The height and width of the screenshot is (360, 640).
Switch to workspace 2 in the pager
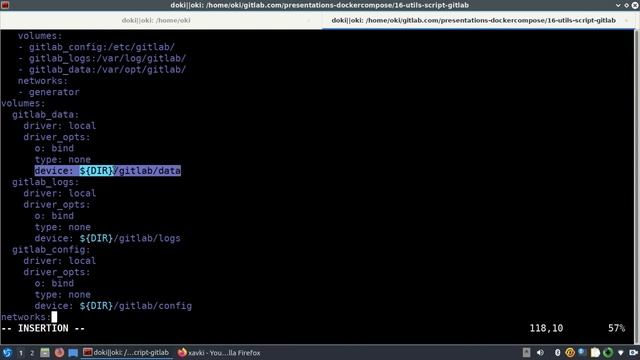(x=32, y=353)
